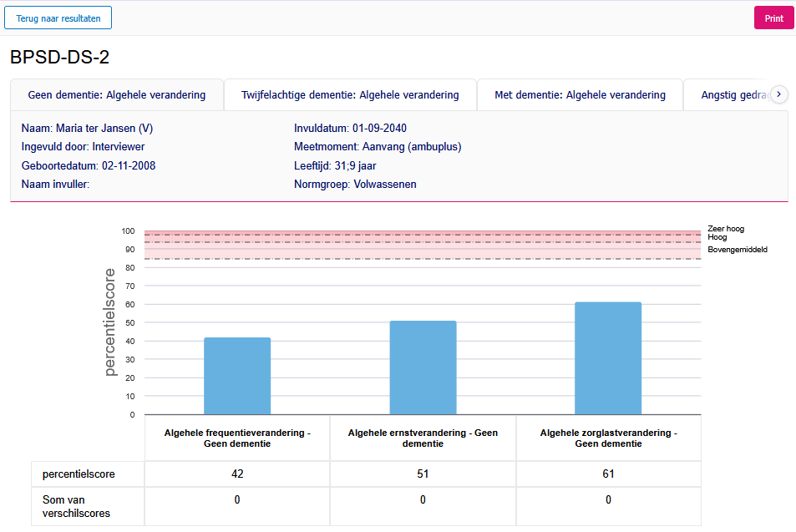
Task: Click 'Leeftijd: 31;9 jaar' text
Action: tap(335, 165)
